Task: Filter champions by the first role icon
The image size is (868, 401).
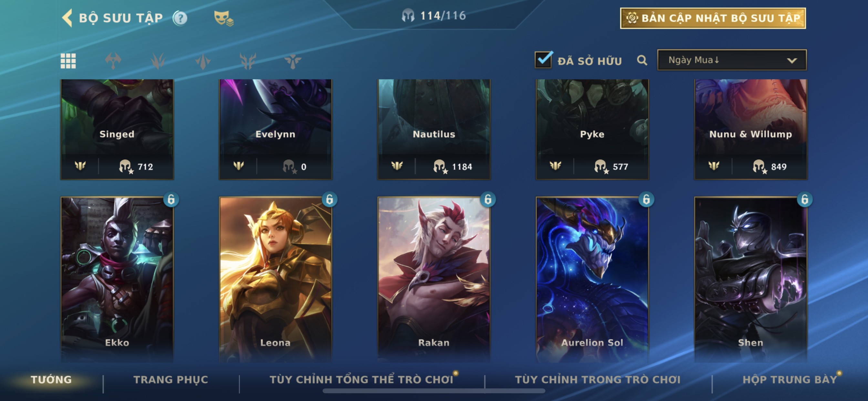Action: point(113,61)
